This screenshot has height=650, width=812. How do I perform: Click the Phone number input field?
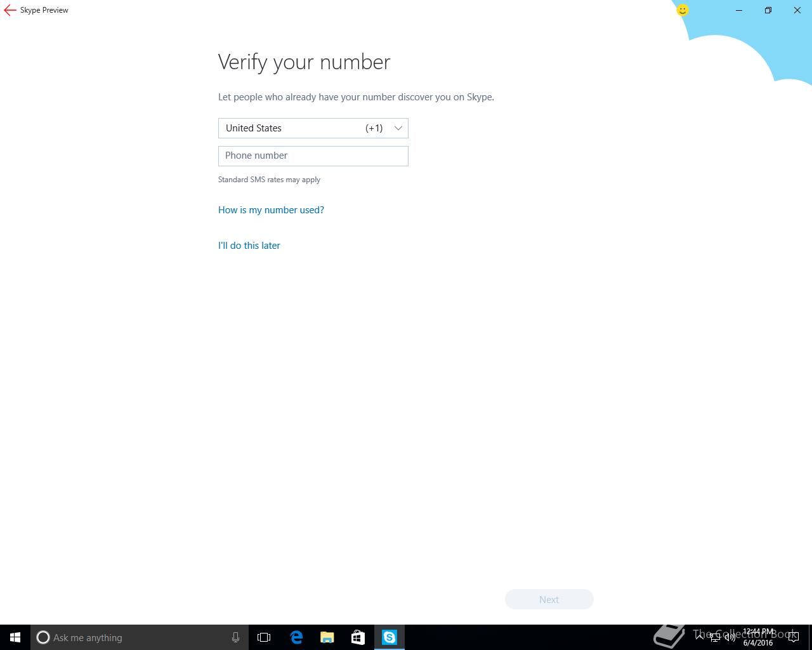click(x=313, y=156)
